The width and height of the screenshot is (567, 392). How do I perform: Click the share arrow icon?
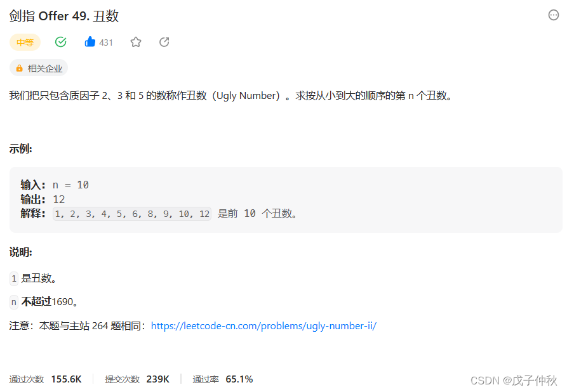click(x=164, y=42)
